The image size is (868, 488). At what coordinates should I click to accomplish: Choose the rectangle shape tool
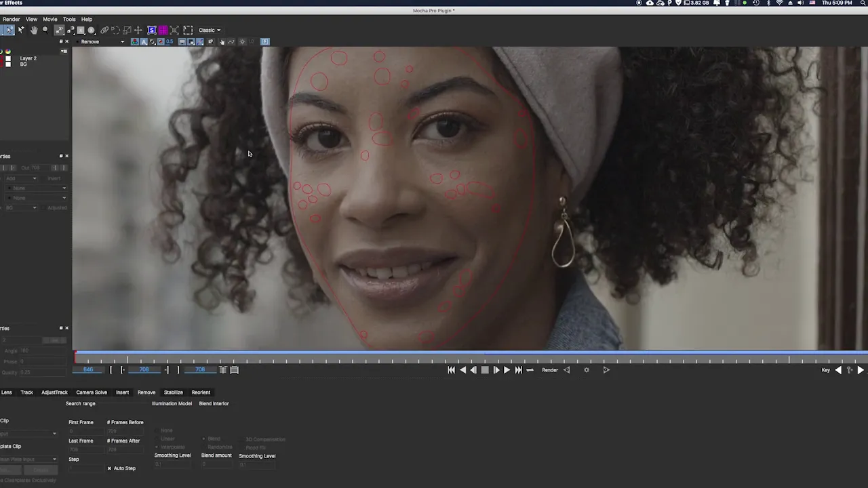[x=81, y=30]
